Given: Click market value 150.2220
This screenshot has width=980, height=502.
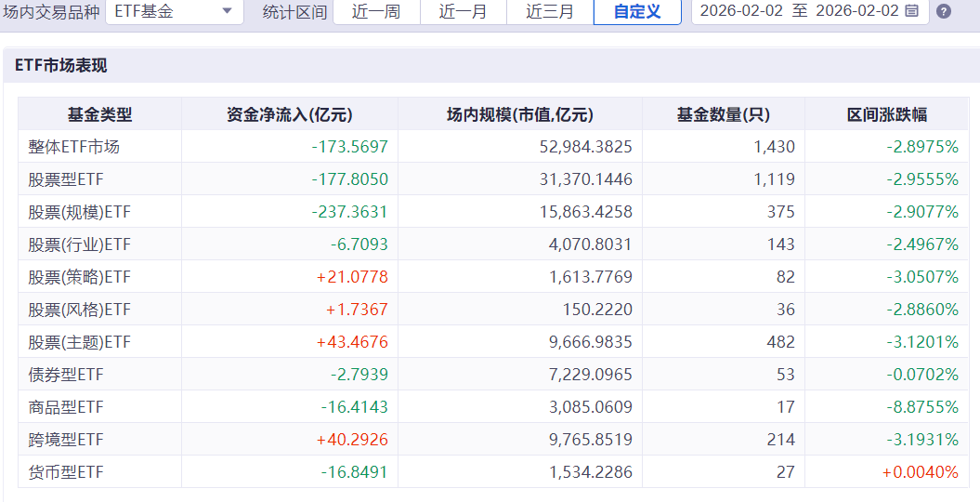Looking at the screenshot, I should (x=599, y=310).
